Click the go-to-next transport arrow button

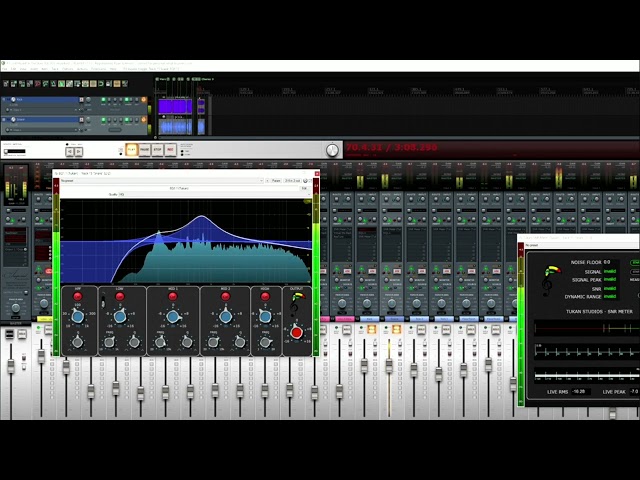(79, 152)
